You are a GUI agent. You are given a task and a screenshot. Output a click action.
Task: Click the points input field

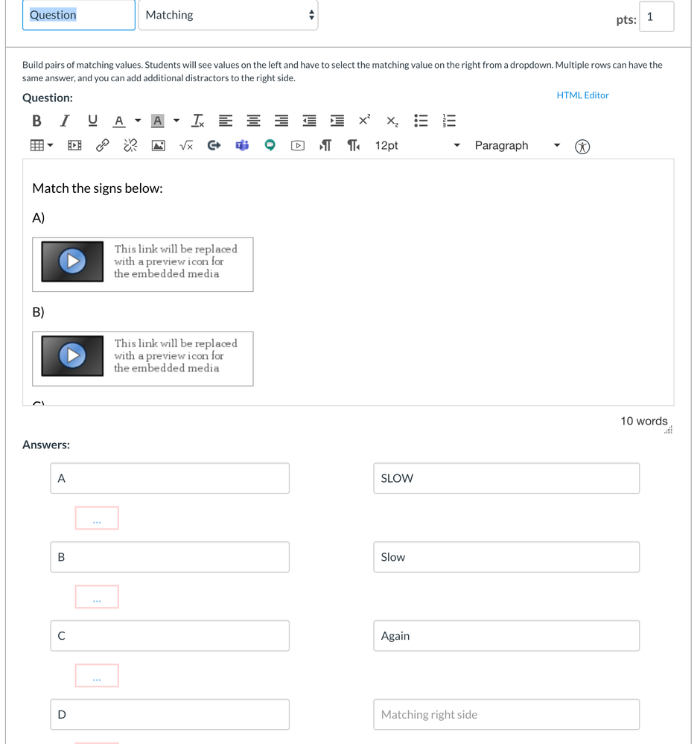656,17
